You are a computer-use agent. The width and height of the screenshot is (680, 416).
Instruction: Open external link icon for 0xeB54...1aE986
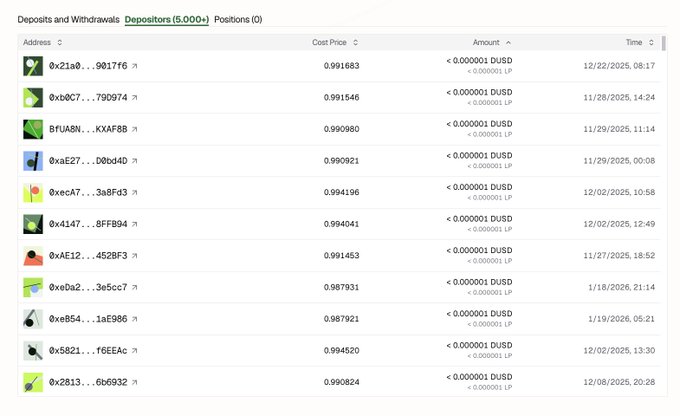pos(134,319)
